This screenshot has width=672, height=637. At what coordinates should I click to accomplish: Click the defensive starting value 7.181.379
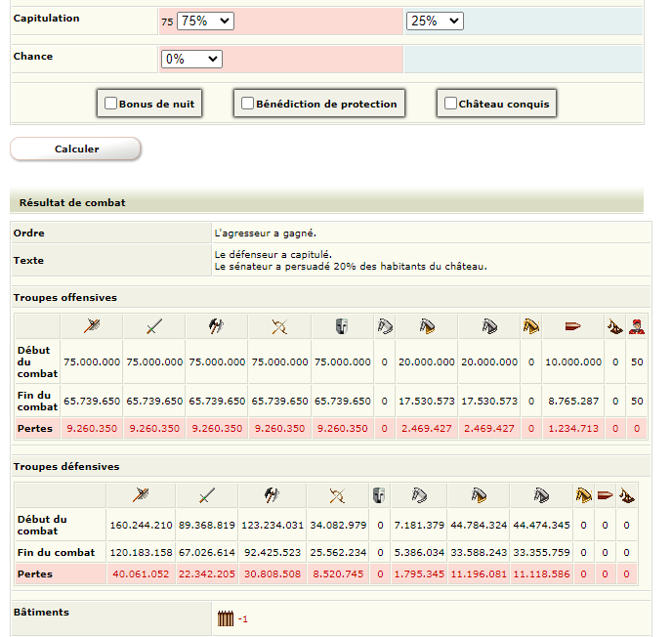[x=419, y=525]
